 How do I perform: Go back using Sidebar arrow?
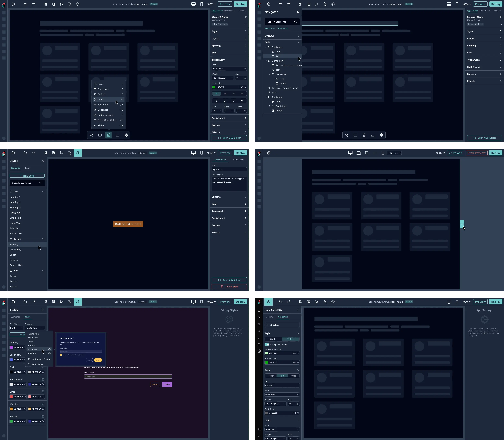click(x=267, y=325)
